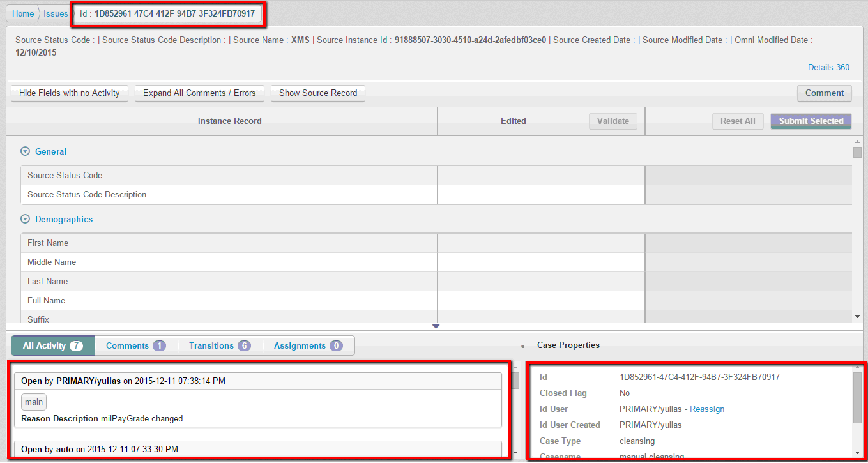868x463 pixels.
Task: Click the panel splitter down arrow
Action: [436, 326]
